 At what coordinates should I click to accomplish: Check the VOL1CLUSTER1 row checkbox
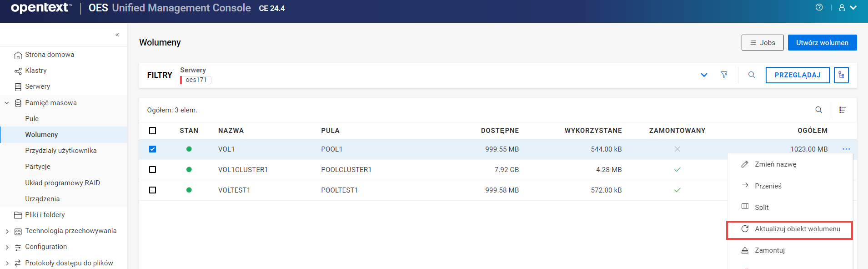coord(153,170)
